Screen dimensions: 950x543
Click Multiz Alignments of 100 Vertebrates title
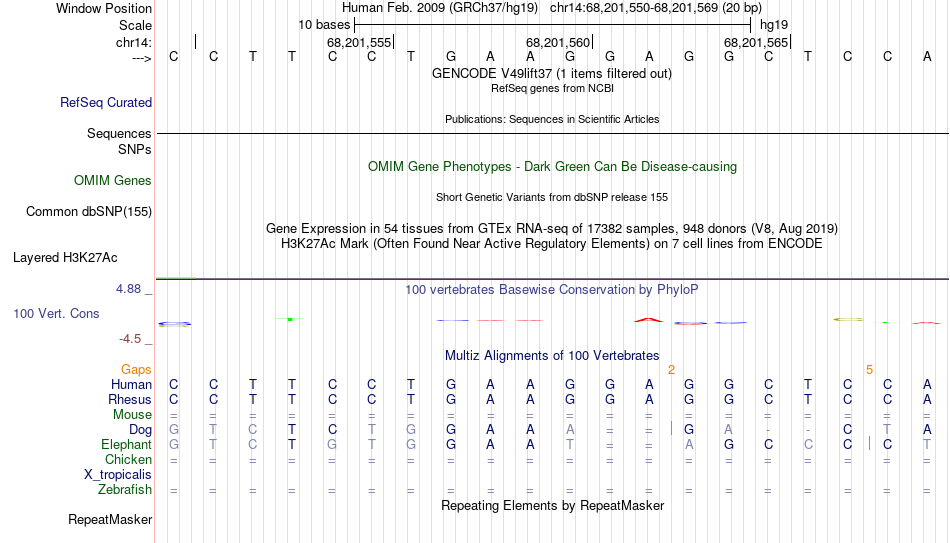(552, 356)
